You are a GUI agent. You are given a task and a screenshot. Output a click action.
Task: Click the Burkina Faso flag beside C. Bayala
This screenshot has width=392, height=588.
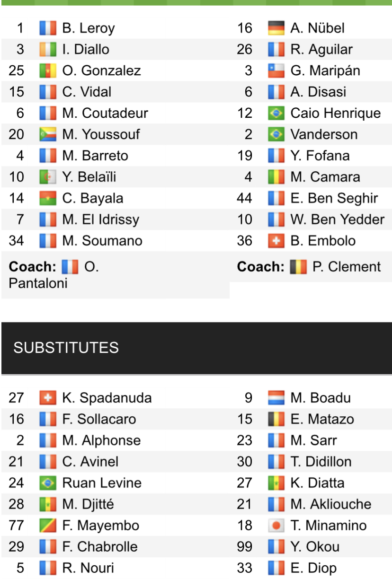[x=48, y=198]
